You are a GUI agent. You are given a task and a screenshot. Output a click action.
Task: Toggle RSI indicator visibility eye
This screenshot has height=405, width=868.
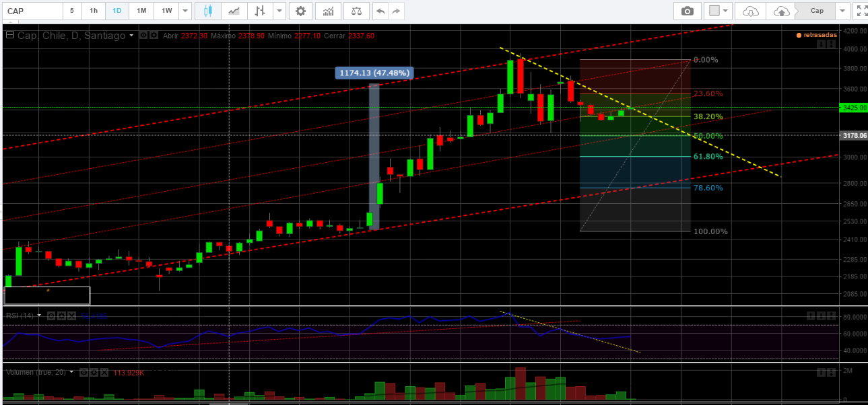tap(51, 315)
